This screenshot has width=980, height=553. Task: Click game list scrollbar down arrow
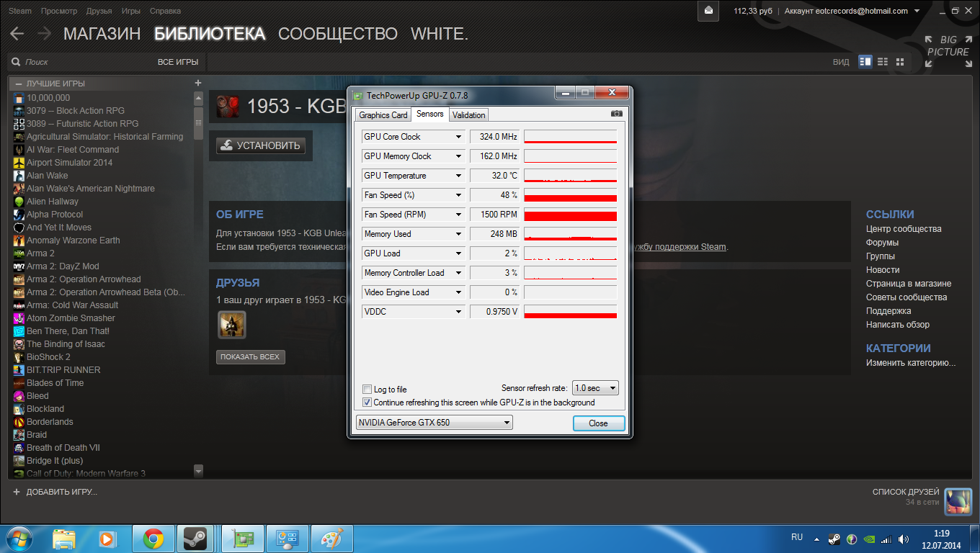point(199,471)
